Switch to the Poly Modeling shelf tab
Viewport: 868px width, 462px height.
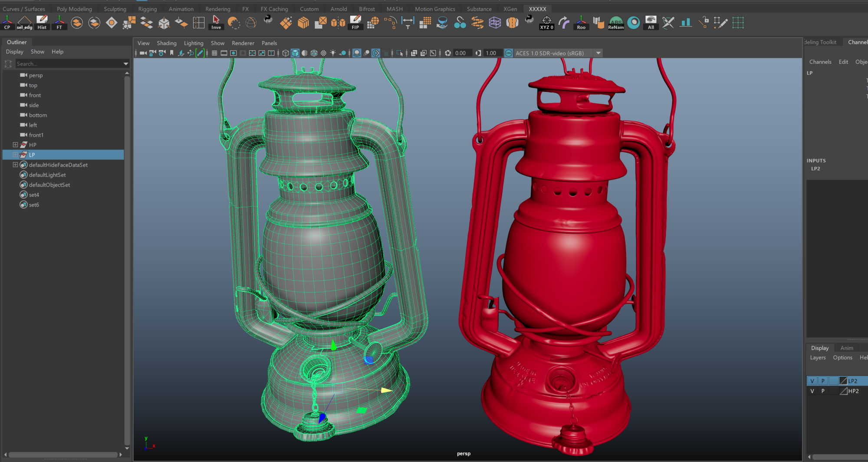click(x=74, y=9)
